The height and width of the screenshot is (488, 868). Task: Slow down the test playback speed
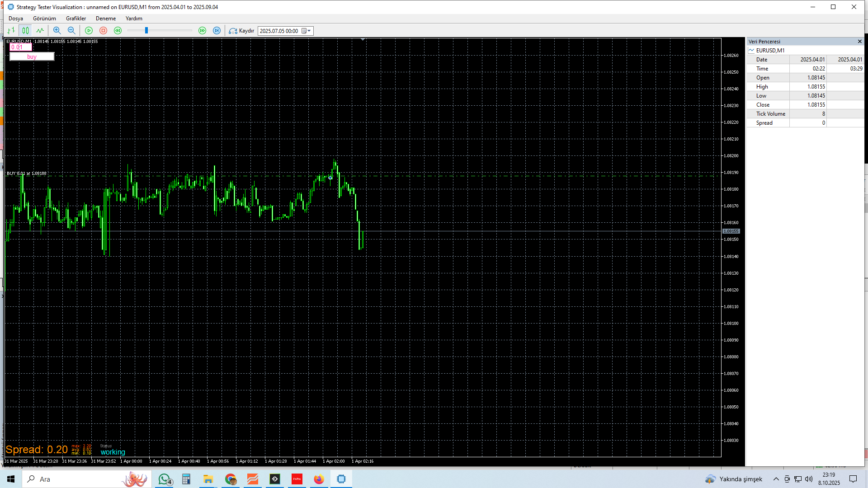tap(118, 31)
